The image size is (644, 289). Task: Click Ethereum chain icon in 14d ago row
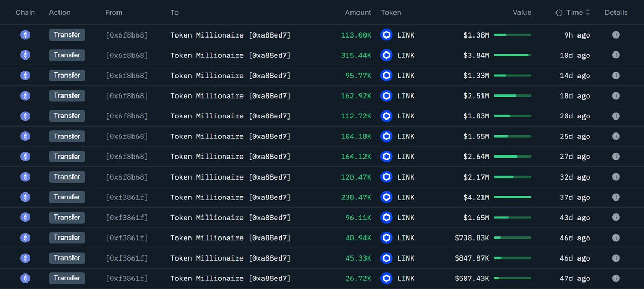point(25,76)
